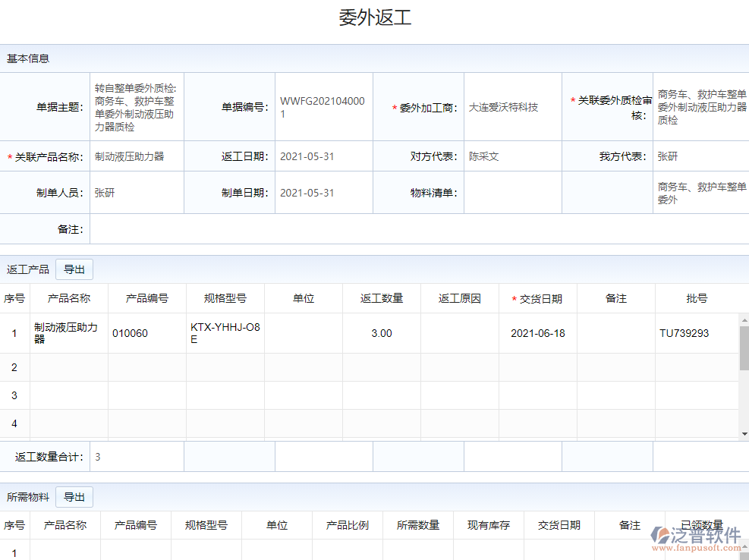
Task: Click the product table scrollbar down arrow
Action: tap(744, 433)
